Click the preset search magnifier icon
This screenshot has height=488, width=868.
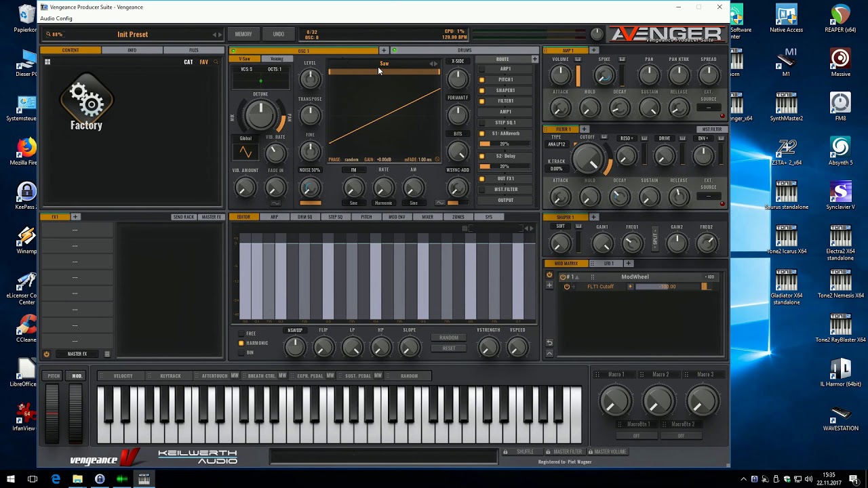click(49, 34)
